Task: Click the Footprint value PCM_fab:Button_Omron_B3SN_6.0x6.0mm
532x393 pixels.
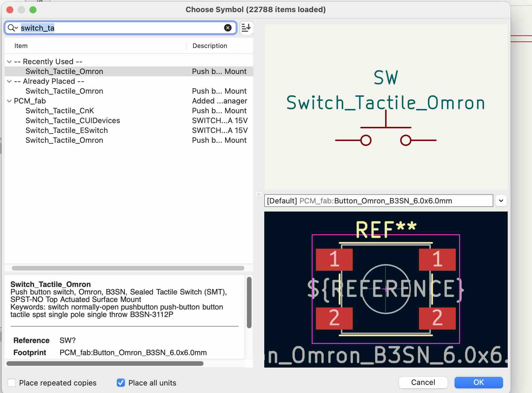Action: coord(133,353)
